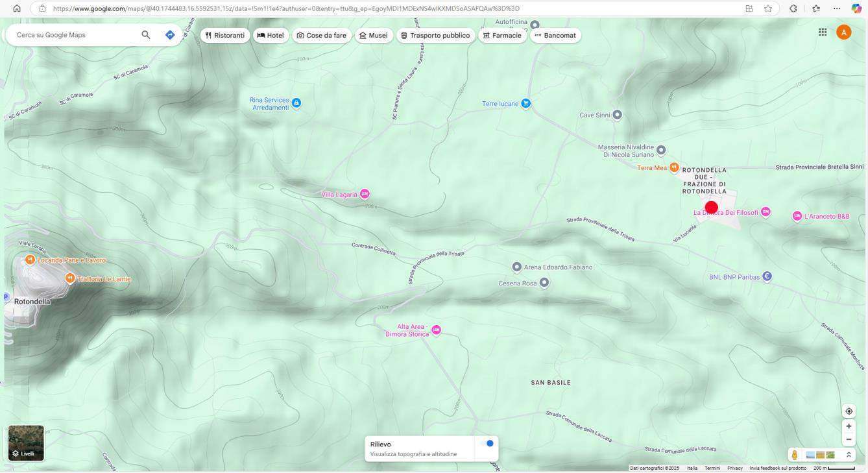Click the search magnifier icon
This screenshot has width=868, height=473.
click(146, 35)
